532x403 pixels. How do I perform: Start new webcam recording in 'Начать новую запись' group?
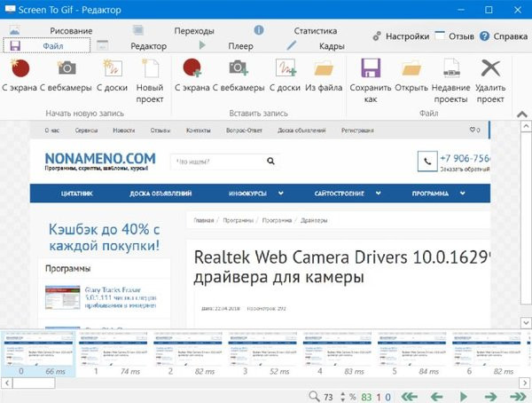coord(66,68)
